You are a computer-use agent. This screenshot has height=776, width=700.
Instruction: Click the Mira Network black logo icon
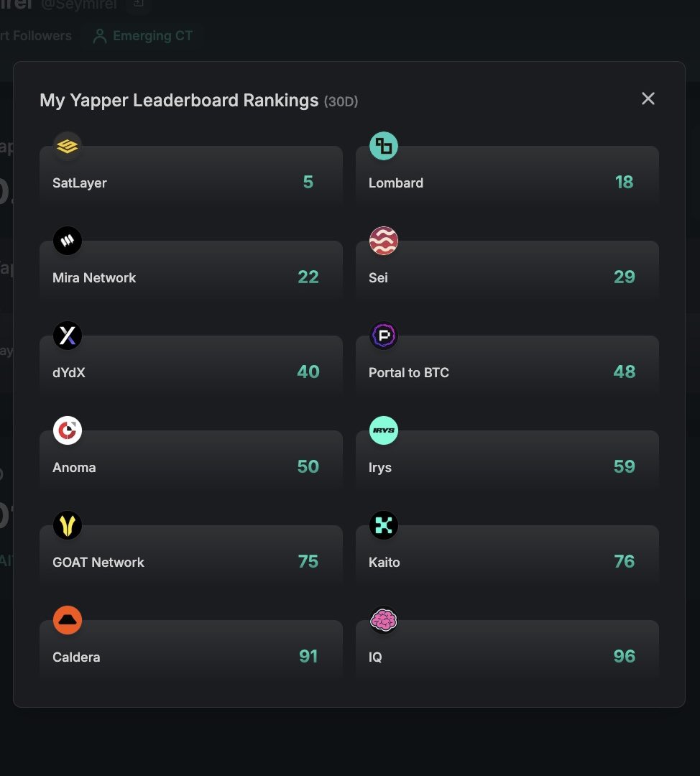68,241
